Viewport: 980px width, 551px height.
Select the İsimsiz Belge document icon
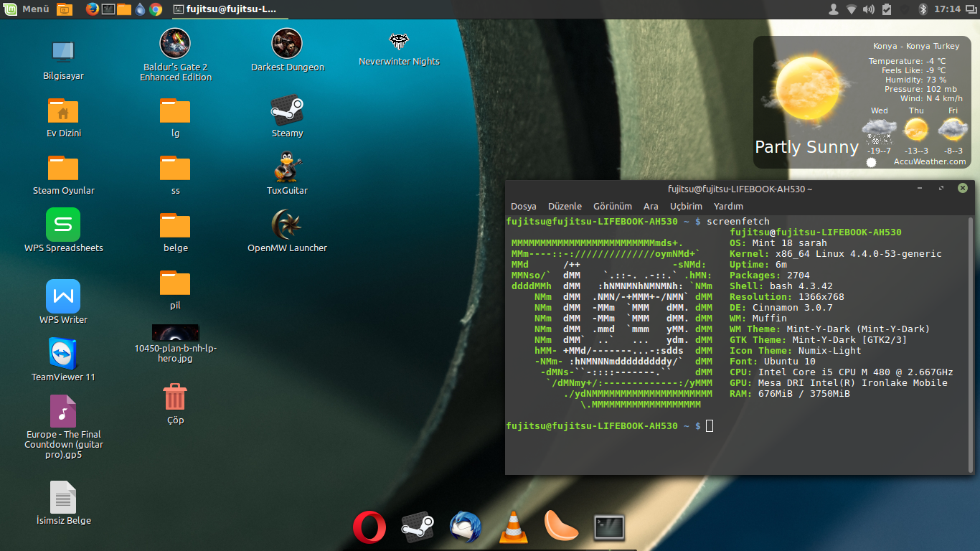pos(63,497)
